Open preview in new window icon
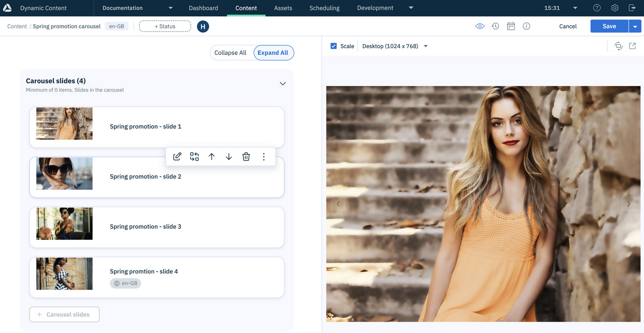 click(632, 46)
